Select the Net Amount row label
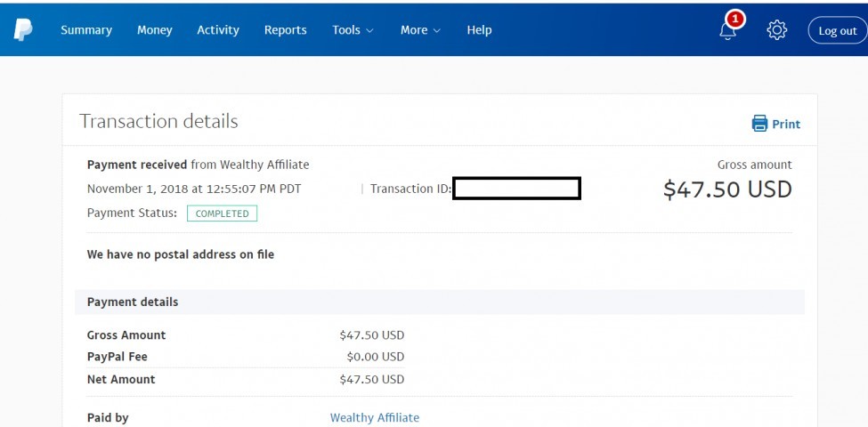This screenshot has width=868, height=427. (121, 380)
